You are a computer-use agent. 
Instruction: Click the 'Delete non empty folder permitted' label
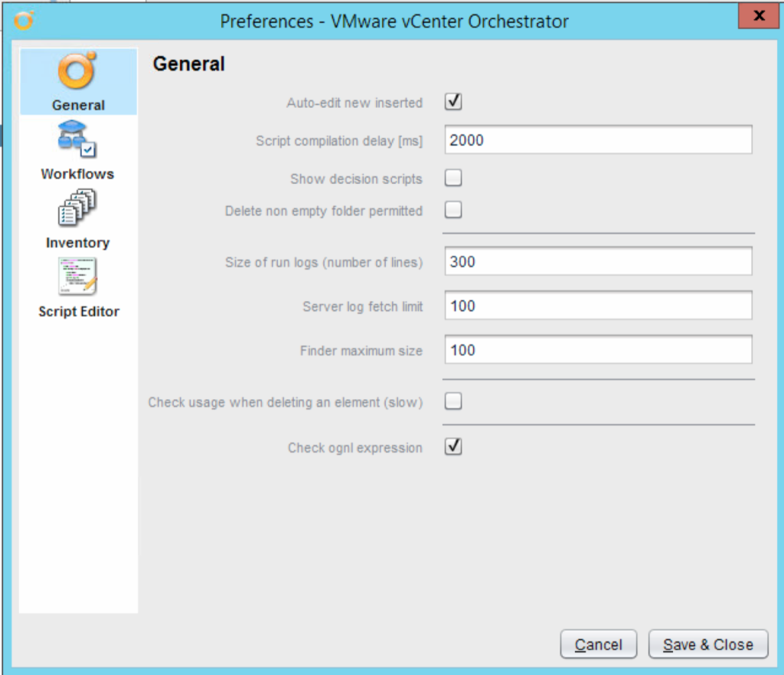click(324, 211)
